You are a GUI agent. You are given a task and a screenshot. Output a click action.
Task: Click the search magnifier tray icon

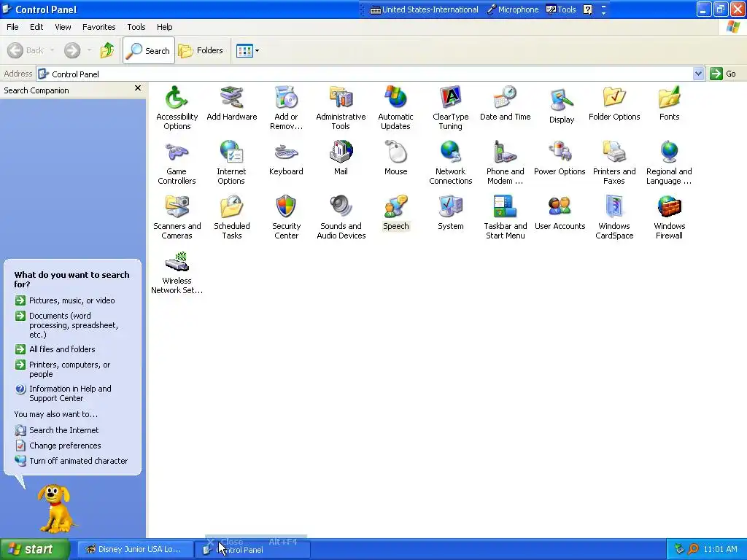[693, 549]
